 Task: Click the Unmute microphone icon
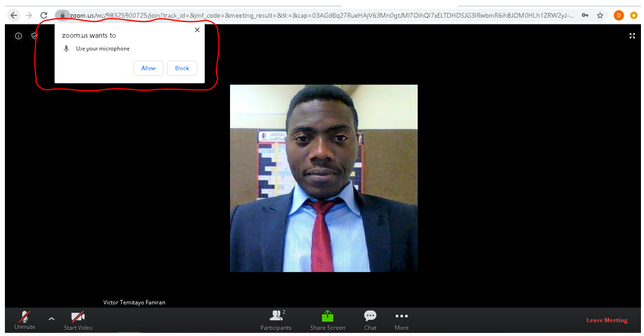coord(24,316)
